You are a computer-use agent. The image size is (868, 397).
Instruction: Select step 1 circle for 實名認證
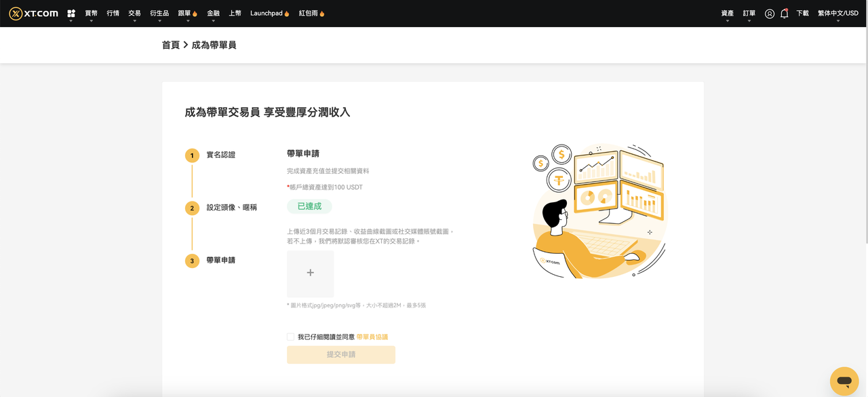(x=192, y=155)
